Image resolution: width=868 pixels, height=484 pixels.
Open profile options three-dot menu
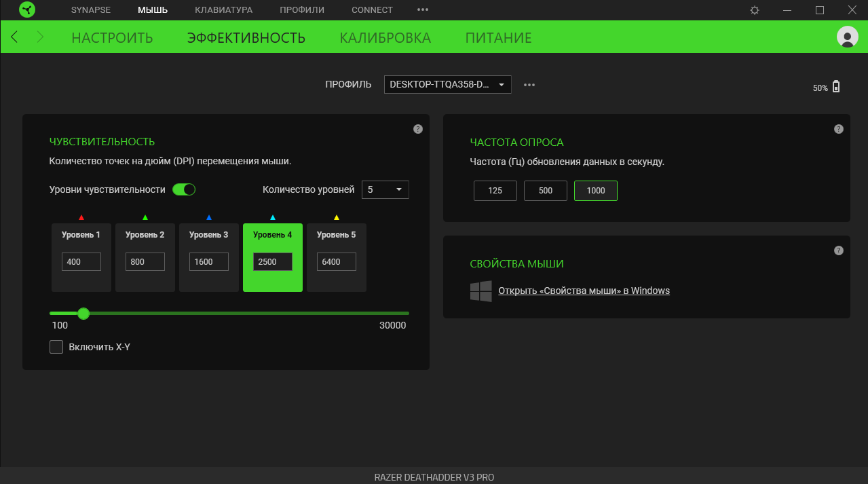click(x=529, y=85)
